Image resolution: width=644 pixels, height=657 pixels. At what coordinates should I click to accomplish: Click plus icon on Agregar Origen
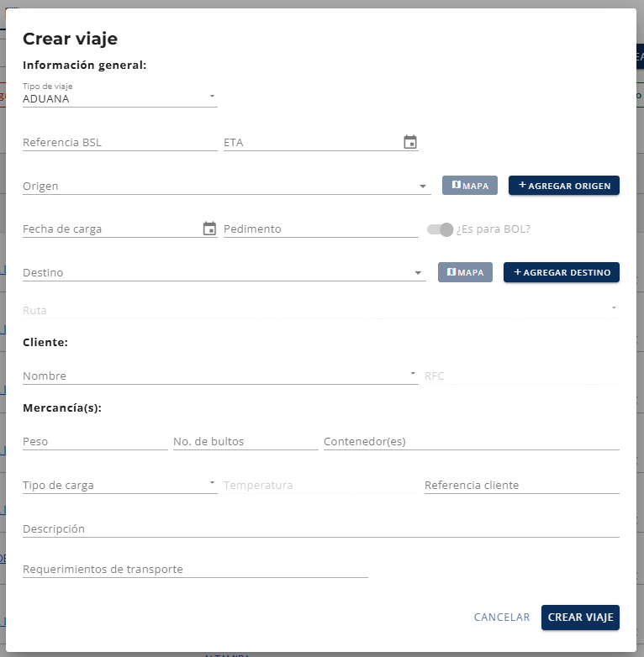click(x=522, y=185)
